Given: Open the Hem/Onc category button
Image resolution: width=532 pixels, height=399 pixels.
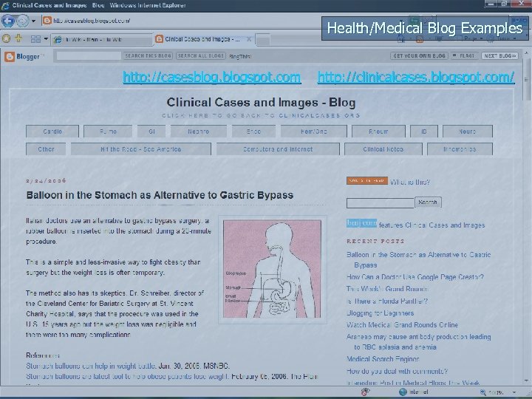Looking at the screenshot, I should coord(314,132).
